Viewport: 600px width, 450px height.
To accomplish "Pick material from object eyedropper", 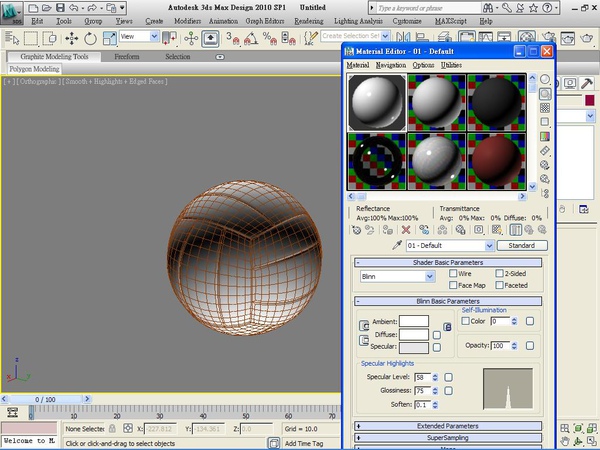I will pyautogui.click(x=397, y=245).
